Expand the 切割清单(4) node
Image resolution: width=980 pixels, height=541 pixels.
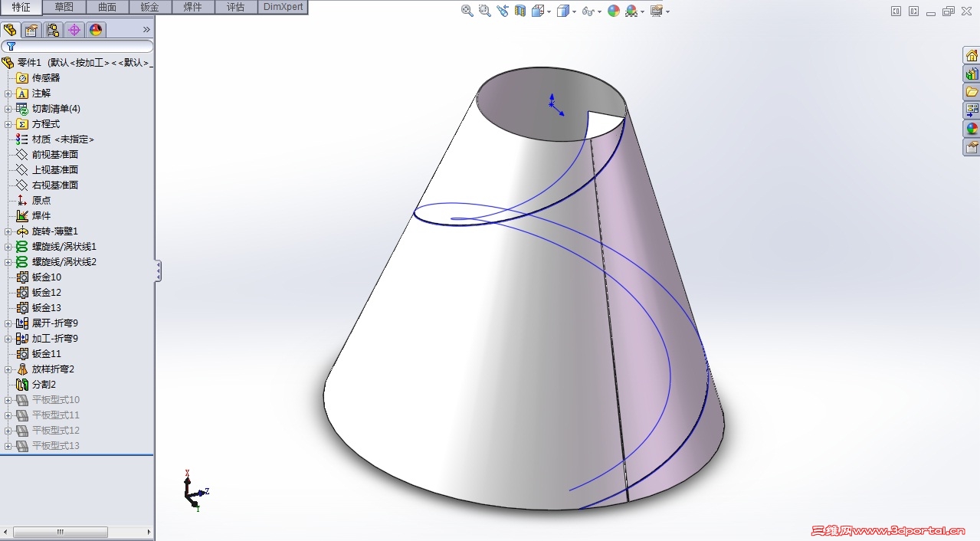pos(8,109)
